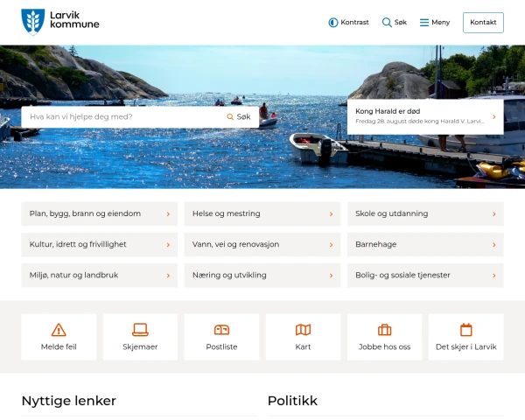Open the Meny hamburger menu
Viewport: 525px width, 420px height.
(x=435, y=23)
